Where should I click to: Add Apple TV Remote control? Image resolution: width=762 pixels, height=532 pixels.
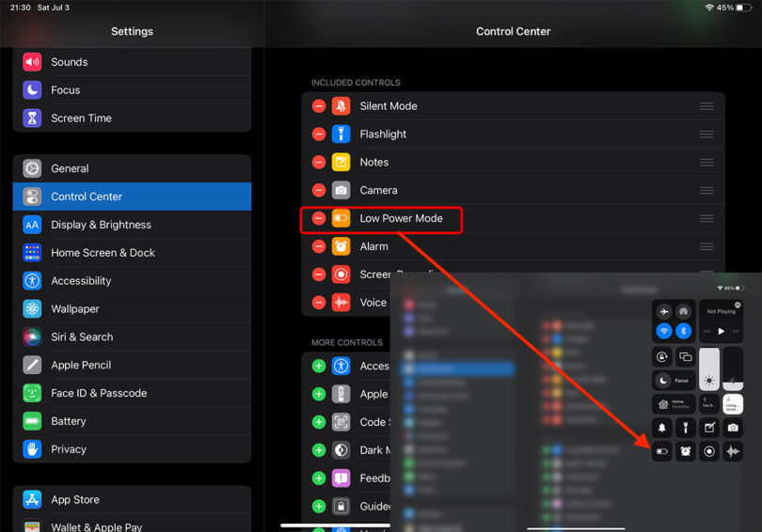[x=319, y=394]
